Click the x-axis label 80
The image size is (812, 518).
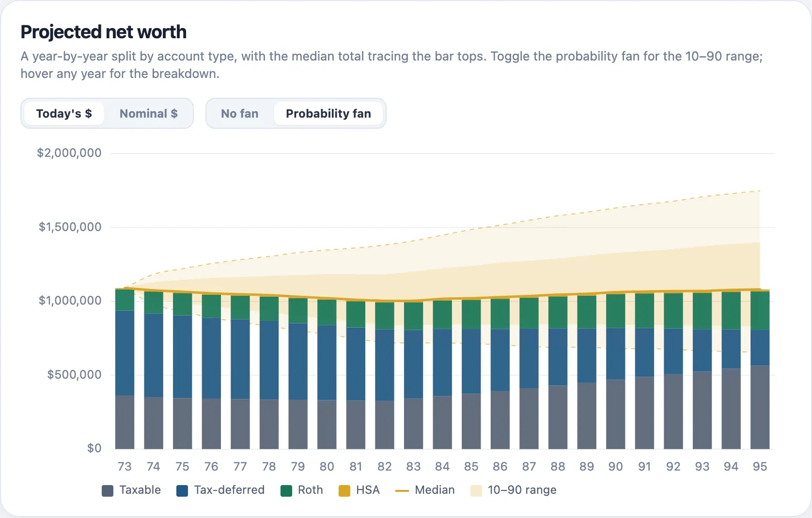pos(327,467)
